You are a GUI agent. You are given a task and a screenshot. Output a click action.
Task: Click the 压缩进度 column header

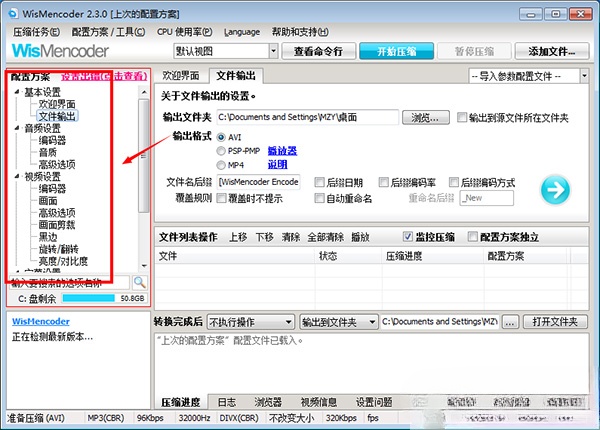point(433,256)
